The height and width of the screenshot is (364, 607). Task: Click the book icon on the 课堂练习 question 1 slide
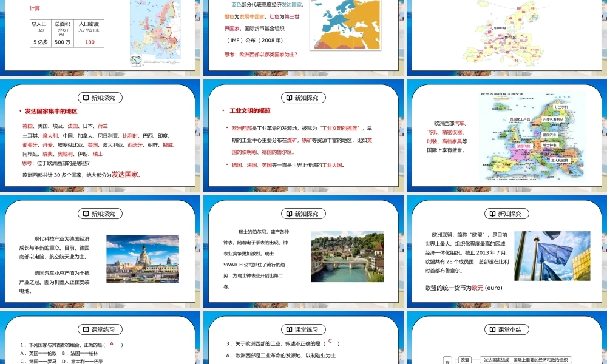tap(86, 329)
